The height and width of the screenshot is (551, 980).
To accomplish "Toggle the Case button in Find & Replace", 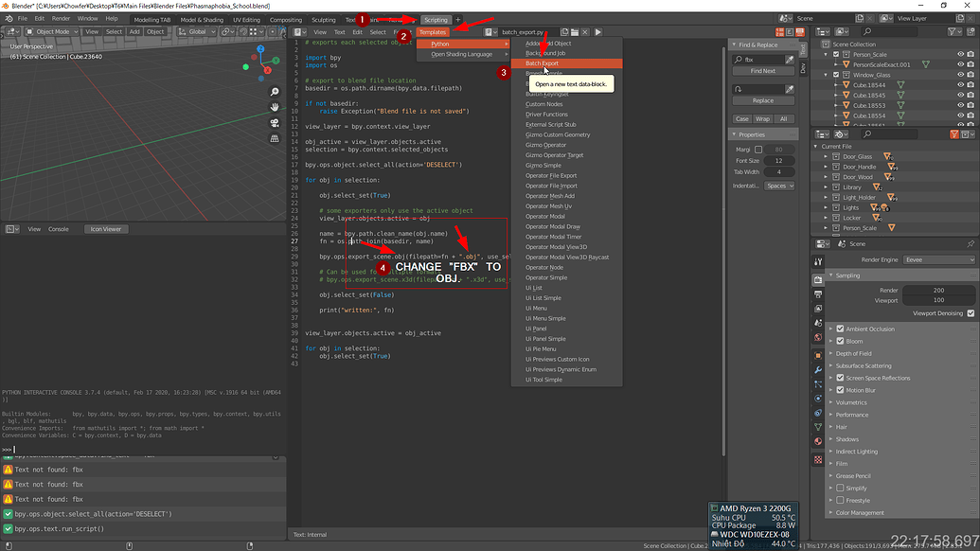I will (741, 119).
